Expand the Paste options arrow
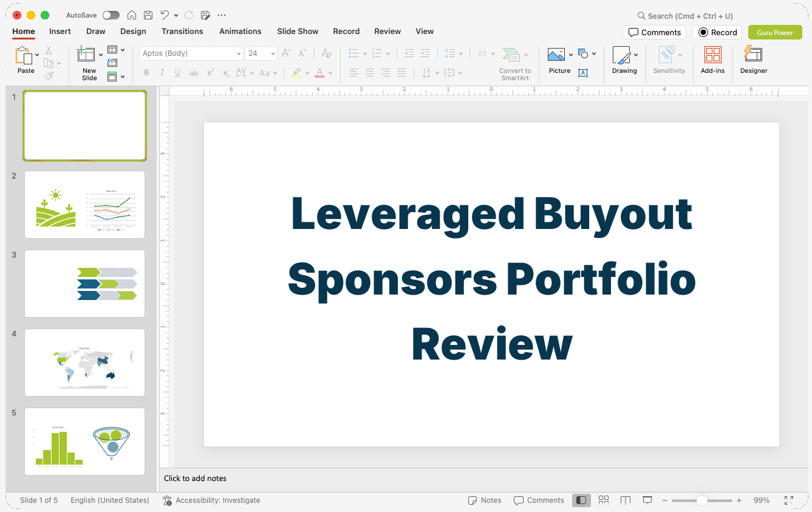Viewport: 812px width, 512px height. pyautogui.click(x=38, y=55)
